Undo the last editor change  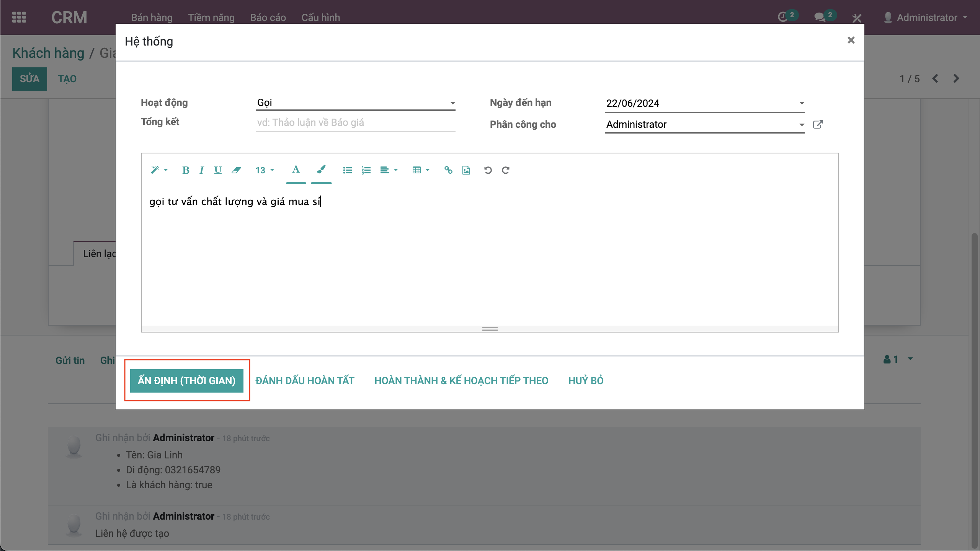click(488, 170)
